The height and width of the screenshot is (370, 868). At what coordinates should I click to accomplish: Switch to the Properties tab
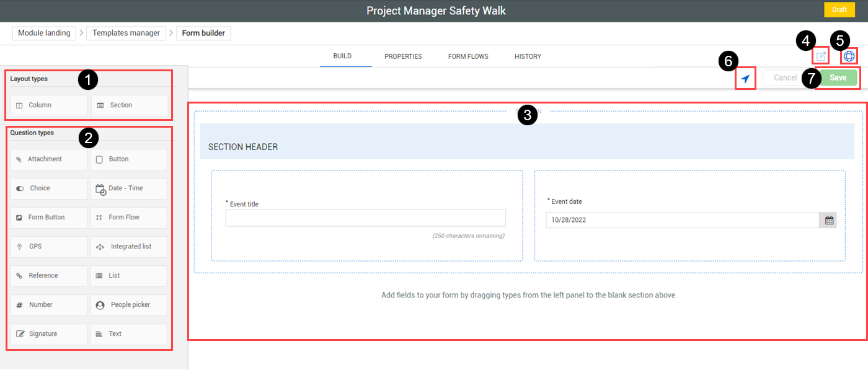tap(403, 56)
